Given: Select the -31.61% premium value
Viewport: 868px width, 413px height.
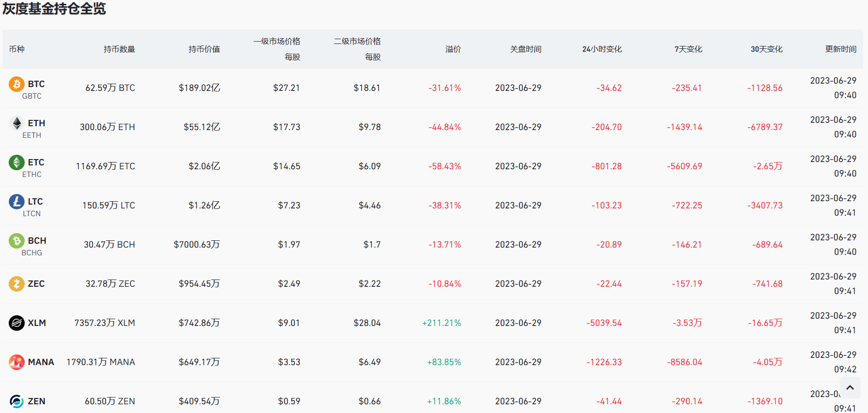Looking at the screenshot, I should (445, 88).
